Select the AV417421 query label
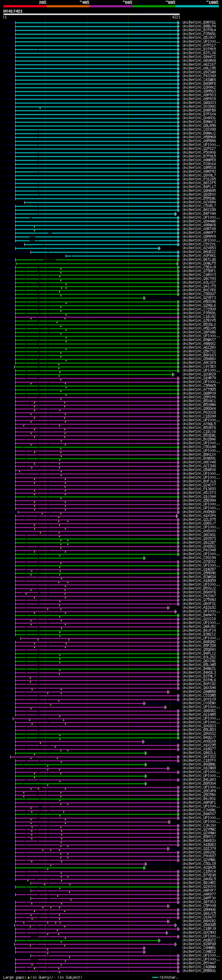The width and height of the screenshot is (222, 980). [13, 11]
